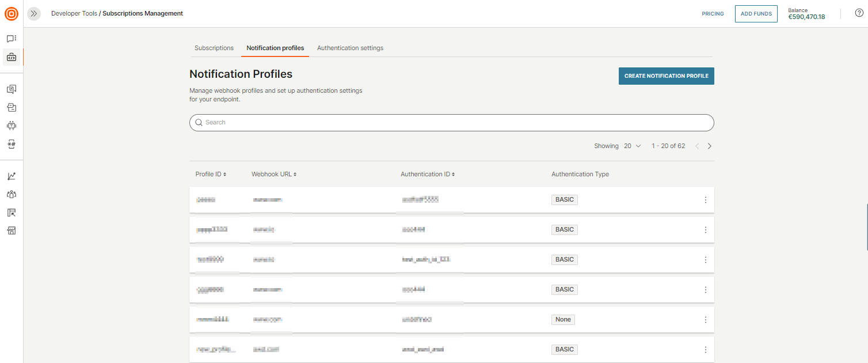Screen dimensions: 868x363
Task: Open the channels icon in the sidebar
Action: click(x=11, y=89)
